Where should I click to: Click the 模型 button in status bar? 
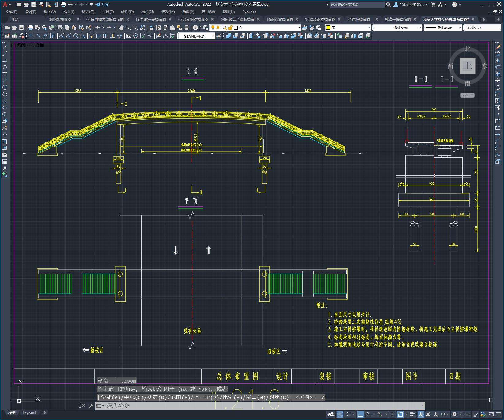pos(331,414)
